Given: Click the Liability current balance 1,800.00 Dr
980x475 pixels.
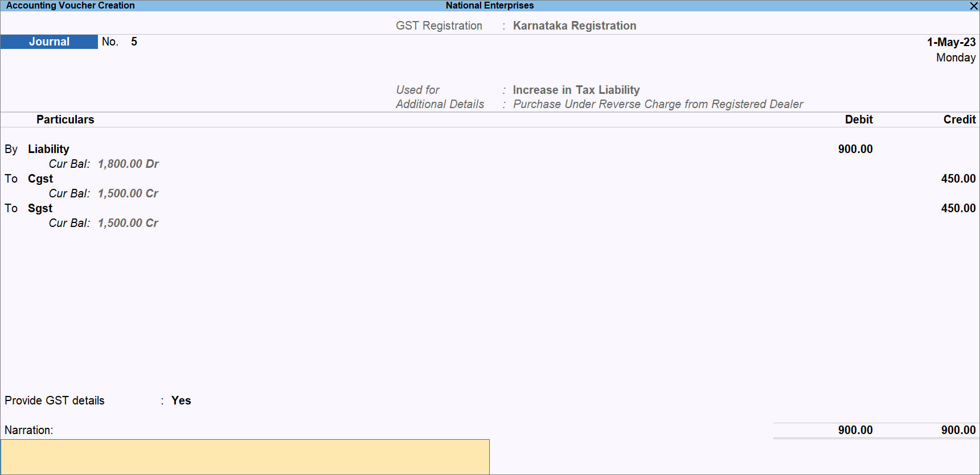Looking at the screenshot, I should click(128, 164).
